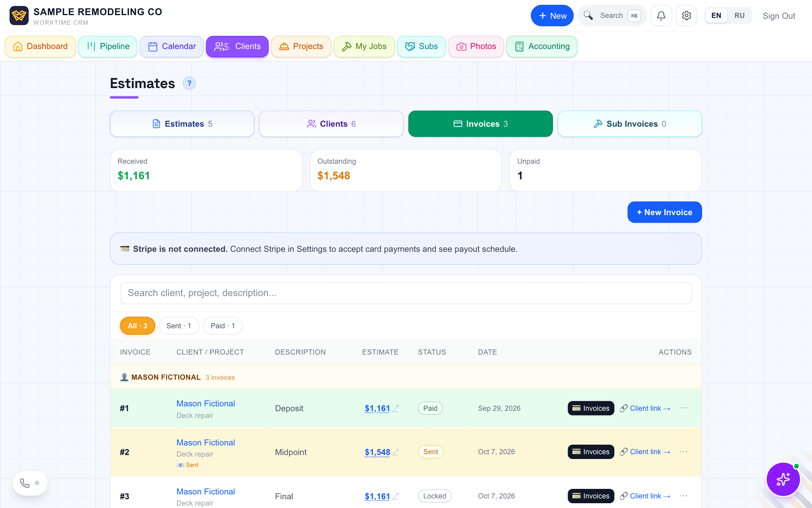812x508 pixels.
Task: Click the Outstanding $1,548 card
Action: [406, 171]
